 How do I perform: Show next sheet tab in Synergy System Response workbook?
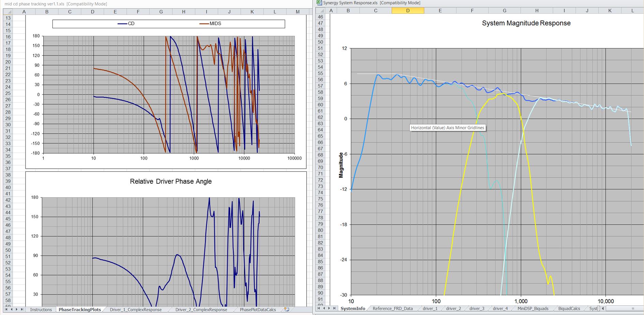pyautogui.click(x=329, y=308)
